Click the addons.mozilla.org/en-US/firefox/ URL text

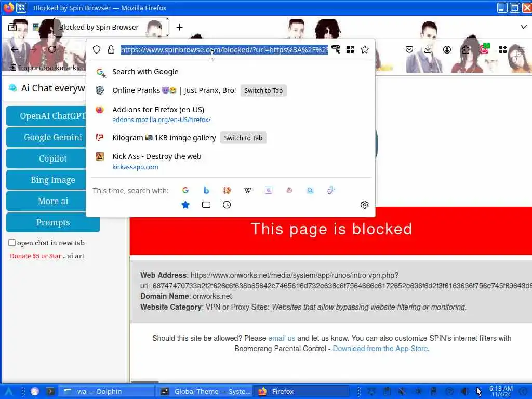tap(162, 120)
